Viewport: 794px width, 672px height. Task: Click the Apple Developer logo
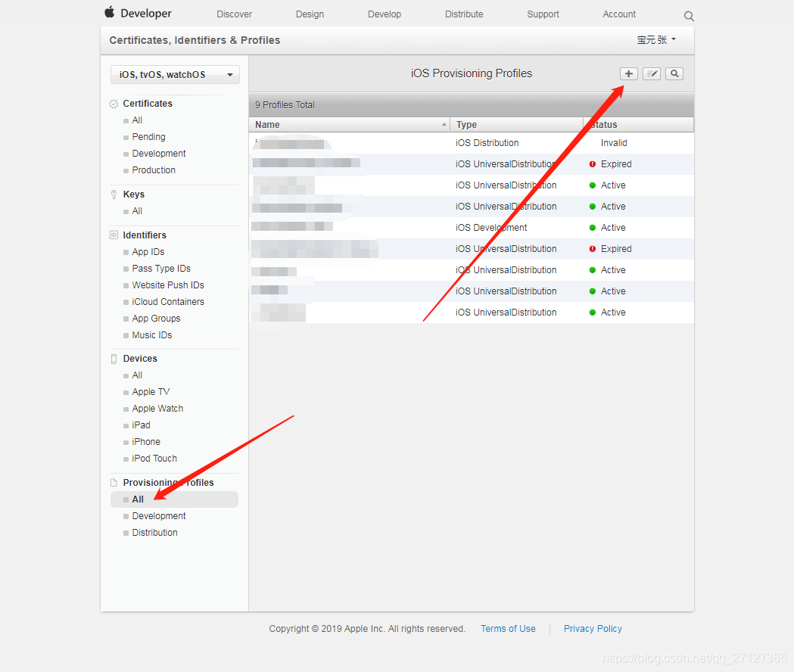tap(138, 13)
